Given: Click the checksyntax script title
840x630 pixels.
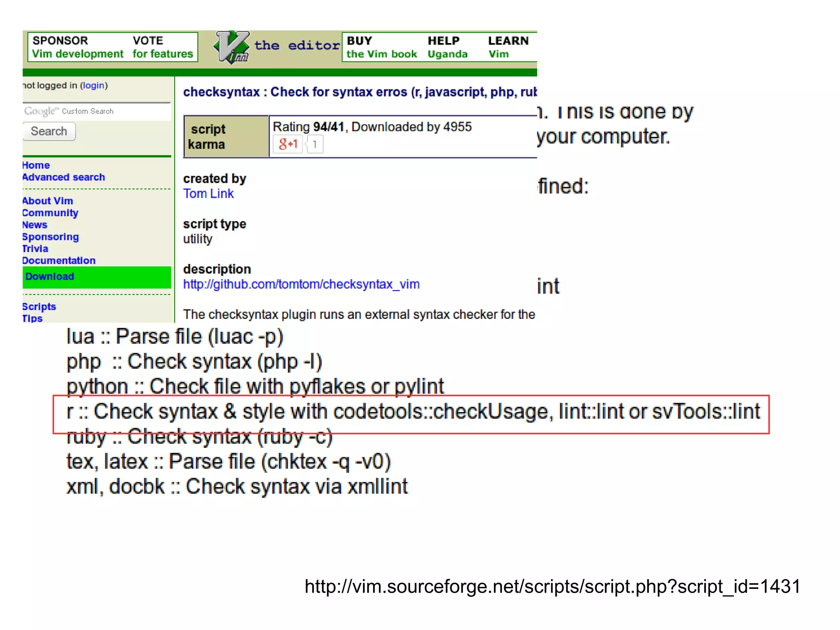Looking at the screenshot, I should (x=360, y=92).
